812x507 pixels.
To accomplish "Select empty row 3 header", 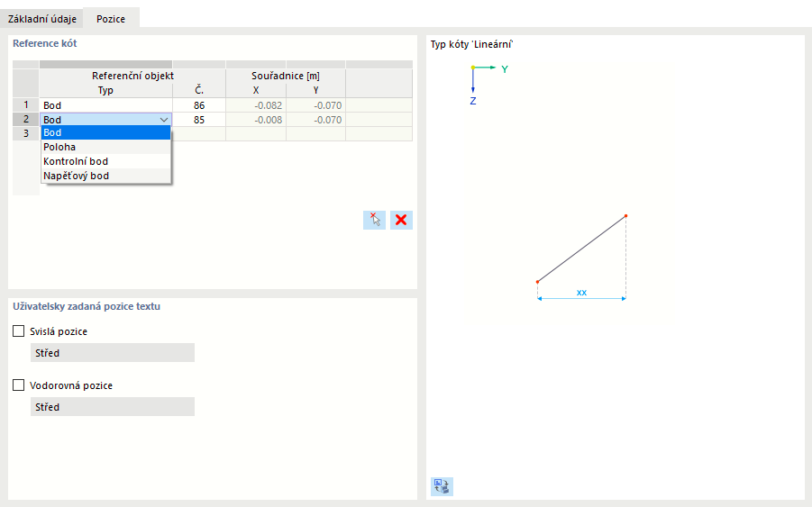I will point(26,133).
